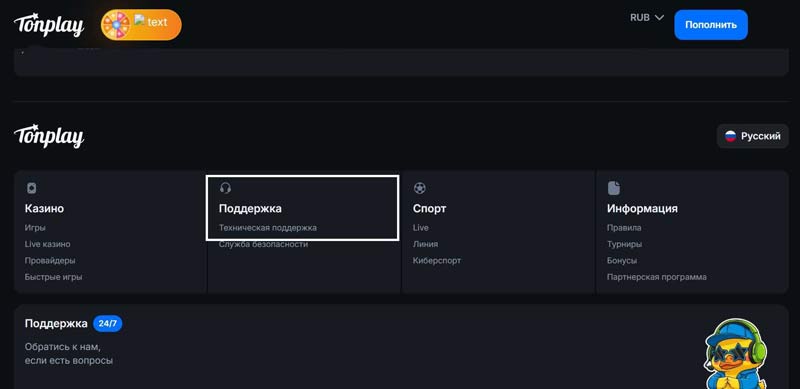Open the Live link under Спорт
This screenshot has width=800, height=389.
click(x=421, y=228)
